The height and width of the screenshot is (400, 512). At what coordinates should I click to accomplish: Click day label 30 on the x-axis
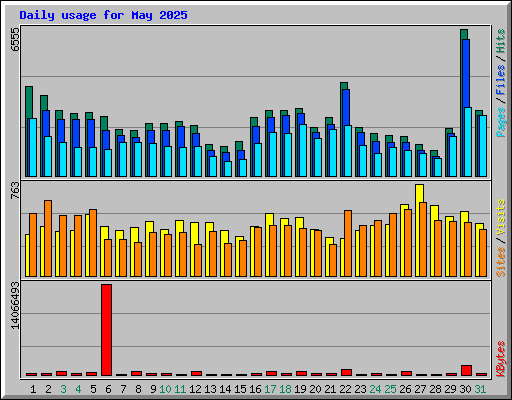point(465,389)
